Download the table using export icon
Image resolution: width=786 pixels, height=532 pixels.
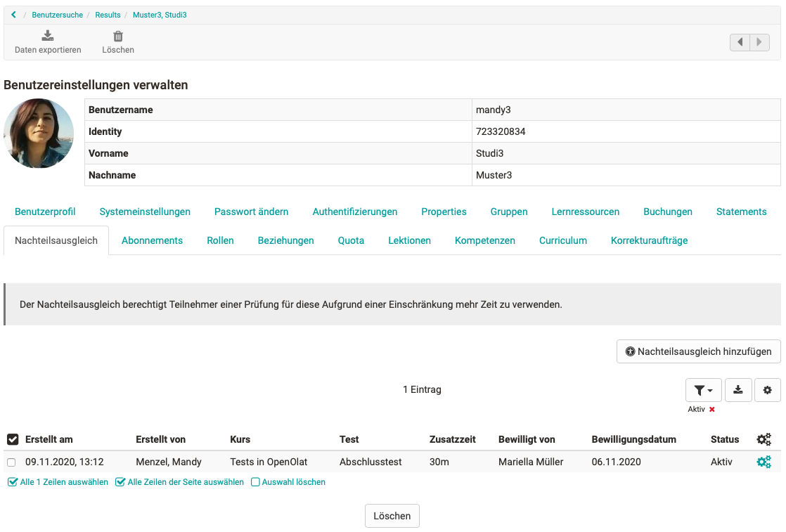coord(738,390)
